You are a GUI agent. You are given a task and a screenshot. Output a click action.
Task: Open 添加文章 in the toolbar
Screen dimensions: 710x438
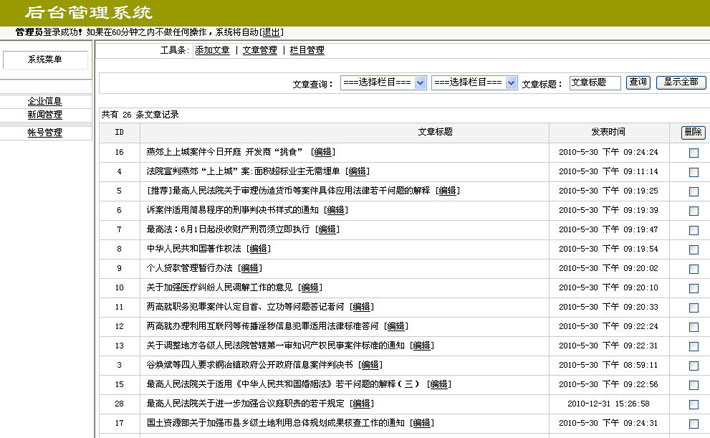[x=212, y=50]
